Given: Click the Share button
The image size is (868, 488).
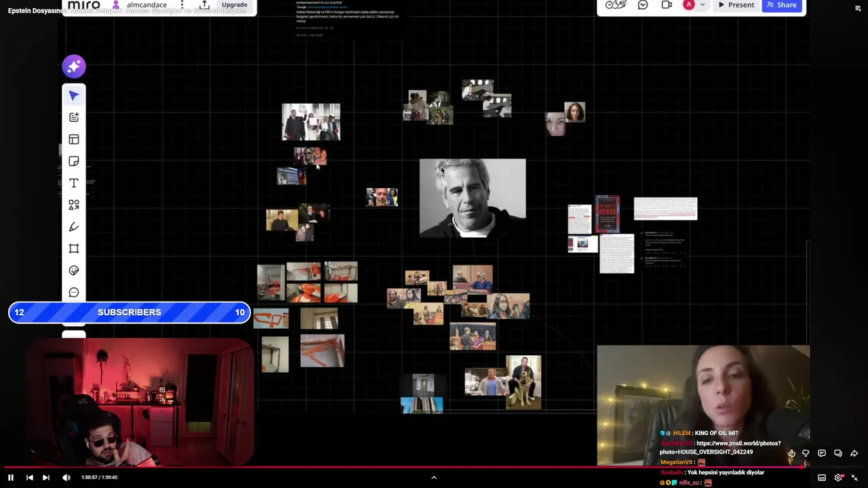Looking at the screenshot, I should (x=782, y=5).
